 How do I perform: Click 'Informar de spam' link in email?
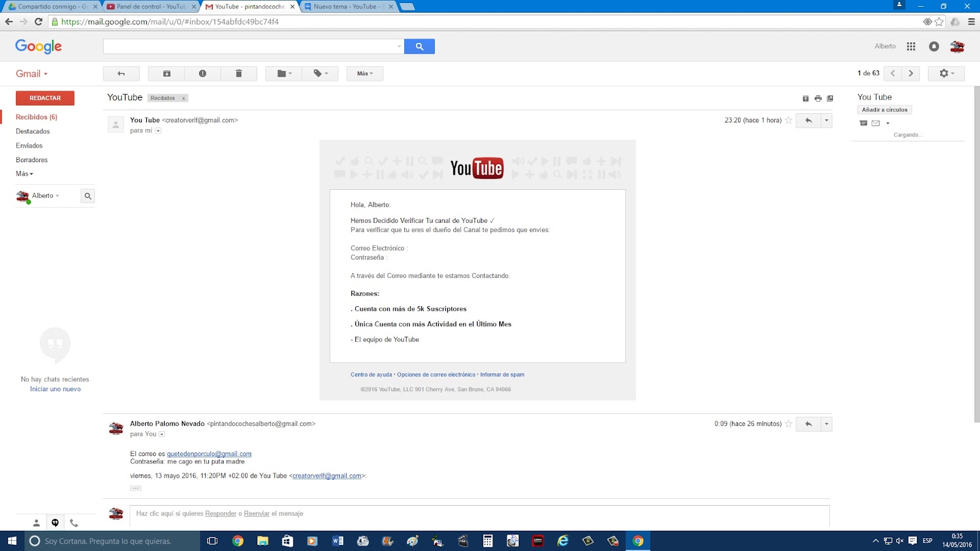pos(502,375)
